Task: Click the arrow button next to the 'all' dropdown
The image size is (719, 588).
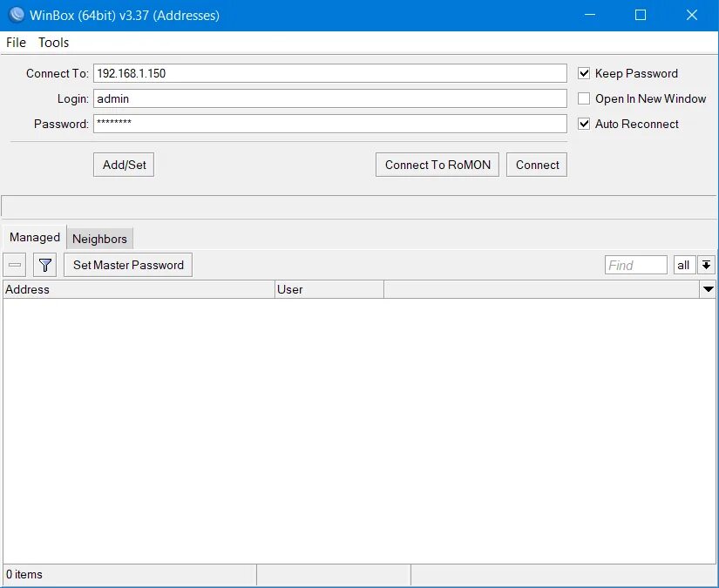Action: coord(706,265)
